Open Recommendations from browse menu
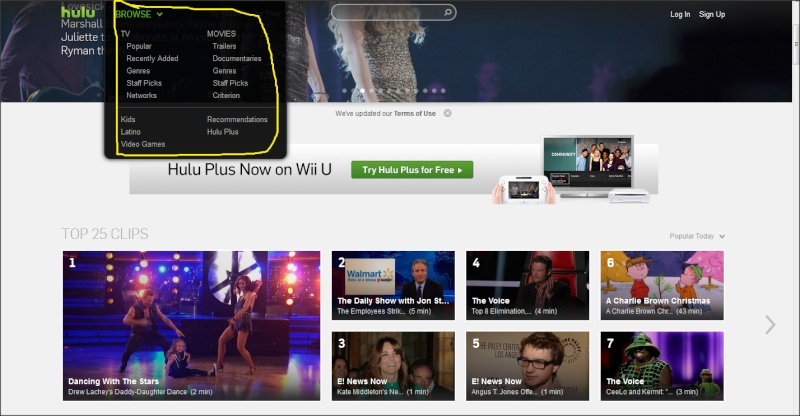800x416 pixels. pyautogui.click(x=237, y=119)
